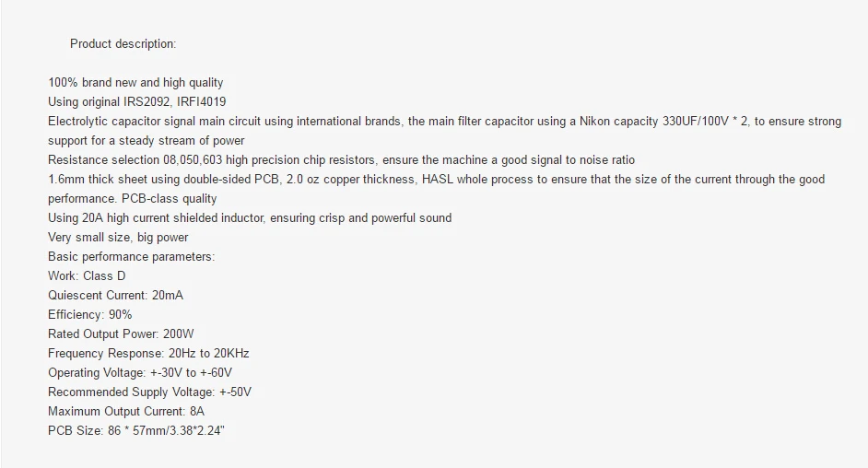Click 'PCB Size: 86 * 57mm' line
The width and height of the screenshot is (868, 468).
(x=136, y=431)
